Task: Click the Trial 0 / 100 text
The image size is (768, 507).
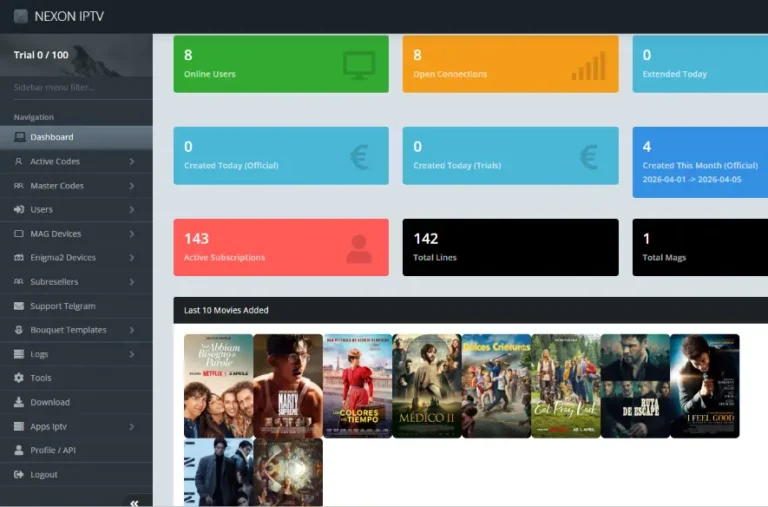Action: pos(41,55)
